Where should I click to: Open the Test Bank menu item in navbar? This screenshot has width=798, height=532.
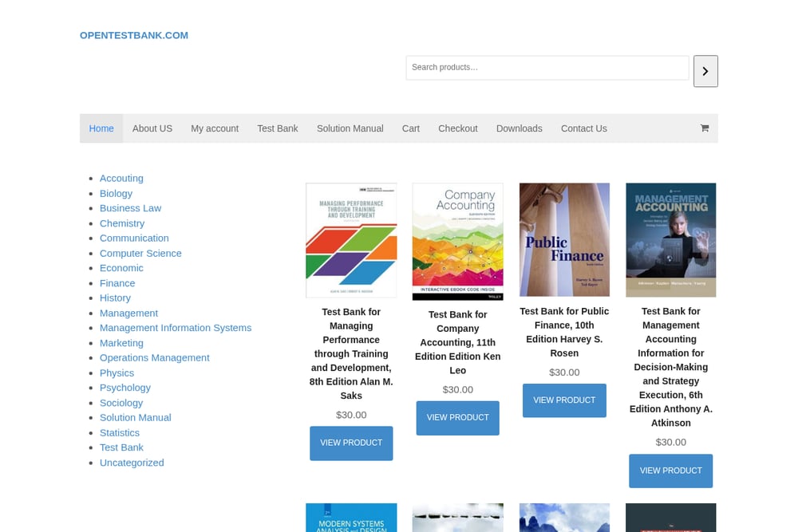click(x=278, y=128)
